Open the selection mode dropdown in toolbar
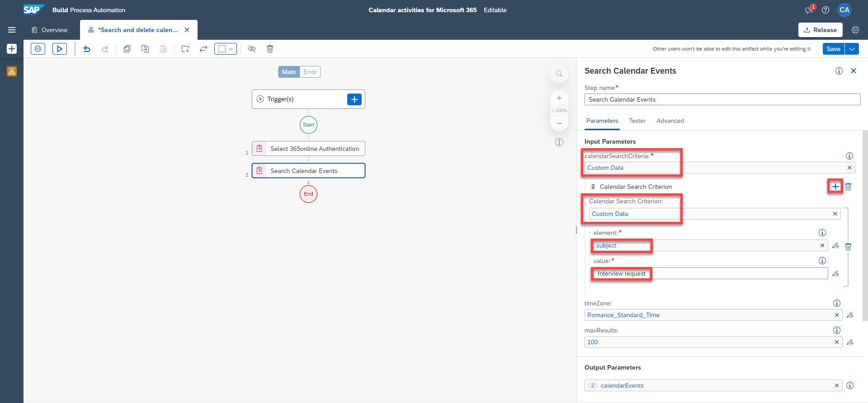This screenshot has width=868, height=403. [226, 49]
